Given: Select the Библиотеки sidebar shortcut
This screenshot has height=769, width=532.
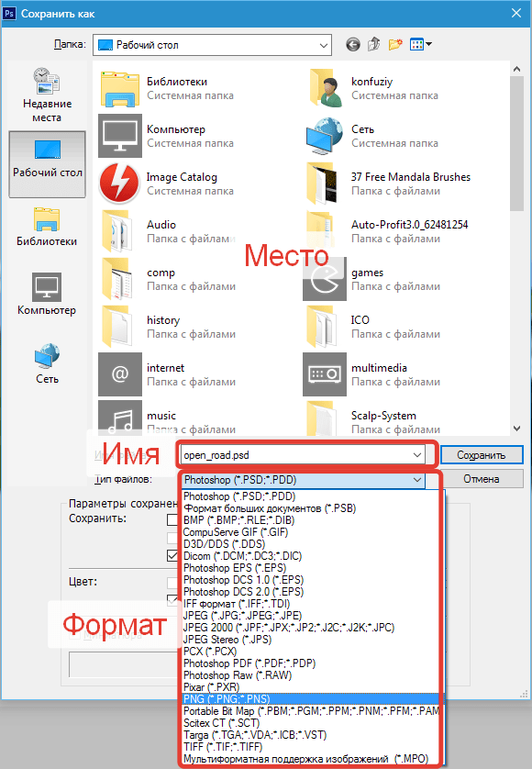Looking at the screenshot, I should pyautogui.click(x=47, y=227).
